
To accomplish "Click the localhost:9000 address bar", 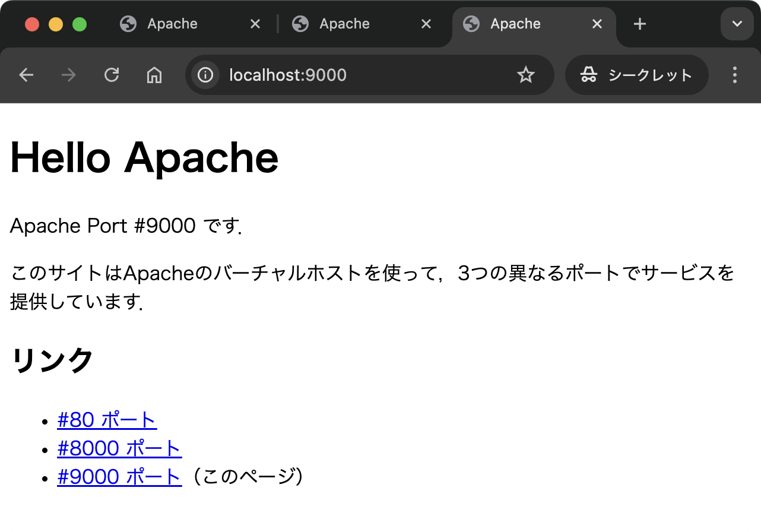I will [x=356, y=75].
